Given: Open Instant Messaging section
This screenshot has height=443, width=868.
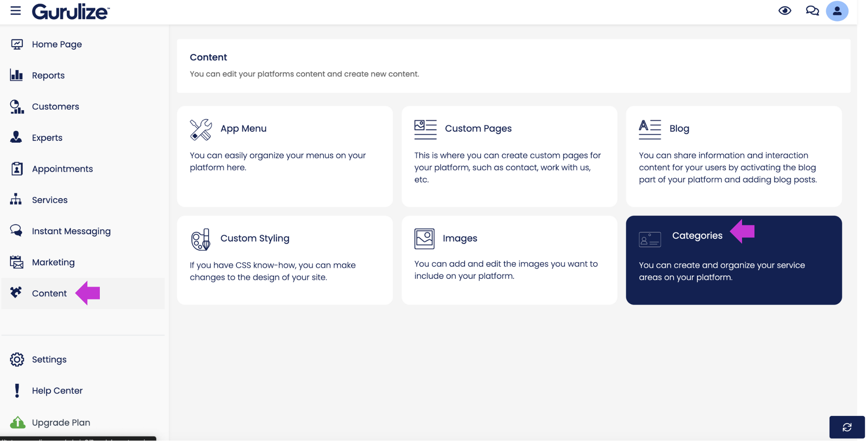Looking at the screenshot, I should pos(72,231).
